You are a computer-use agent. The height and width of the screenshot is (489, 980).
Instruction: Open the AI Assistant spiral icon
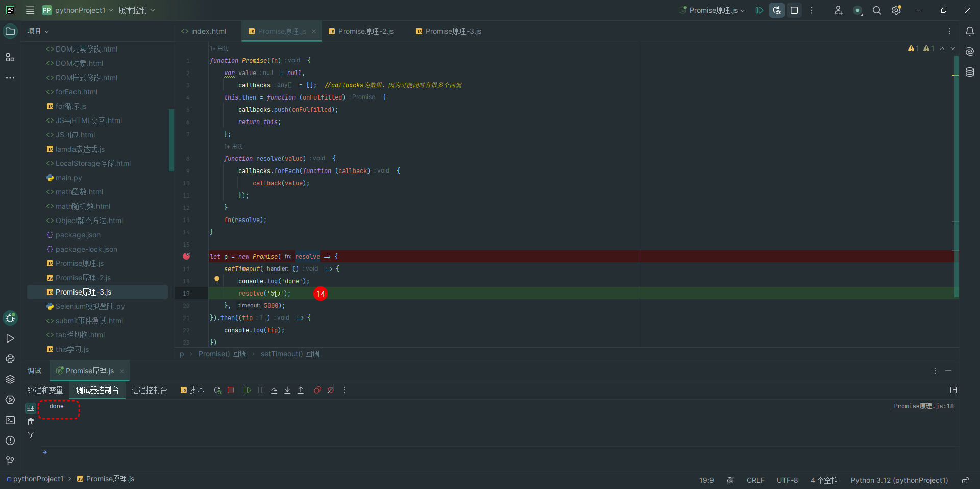[970, 52]
